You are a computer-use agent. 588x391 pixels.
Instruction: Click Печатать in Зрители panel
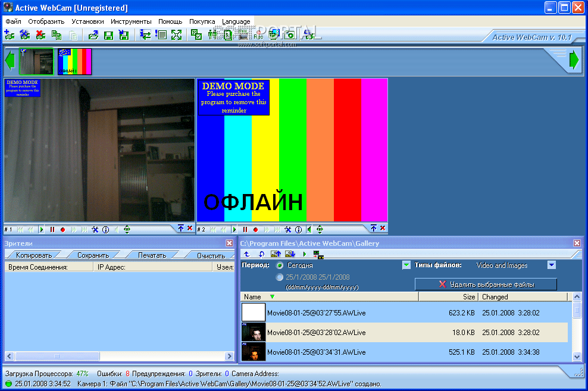[x=152, y=255]
